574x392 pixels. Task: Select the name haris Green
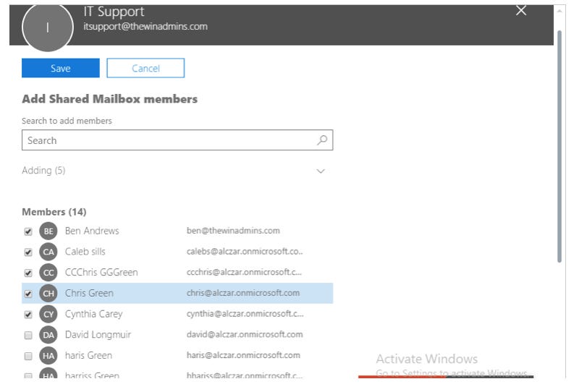point(88,355)
